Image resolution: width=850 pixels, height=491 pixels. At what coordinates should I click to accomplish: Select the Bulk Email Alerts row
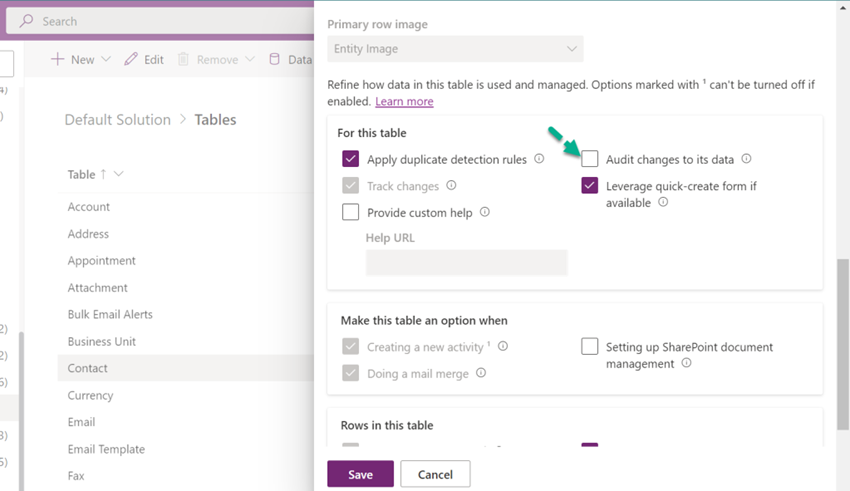[x=185, y=314]
